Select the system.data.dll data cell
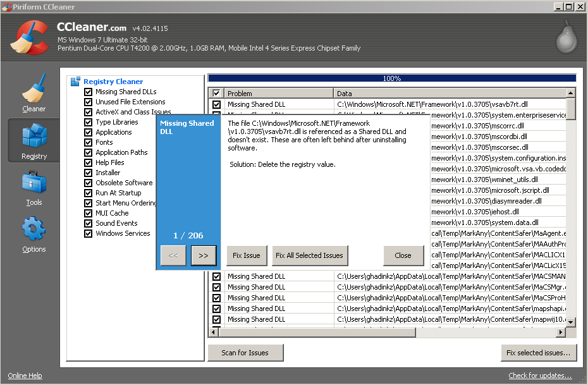588x385 pixels. pos(498,223)
